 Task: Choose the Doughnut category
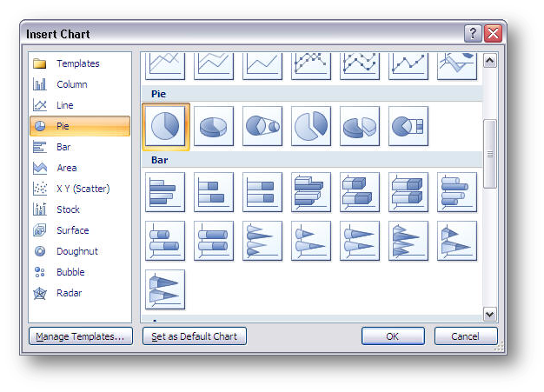[x=76, y=251]
